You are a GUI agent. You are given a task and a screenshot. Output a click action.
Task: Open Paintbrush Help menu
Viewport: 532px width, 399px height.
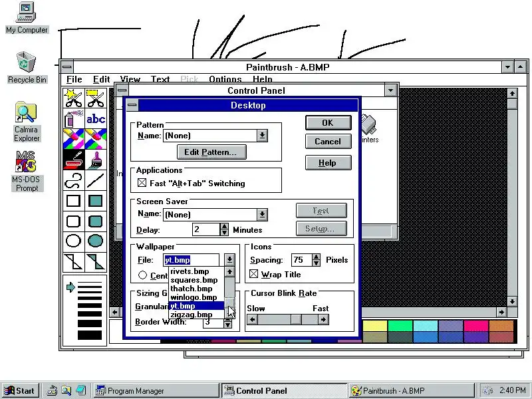click(262, 79)
